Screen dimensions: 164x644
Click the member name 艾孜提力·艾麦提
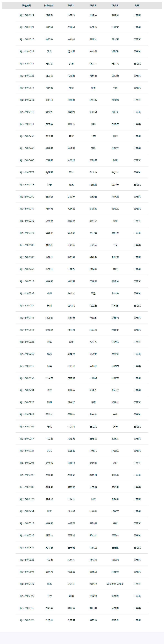(x=115, y=584)
